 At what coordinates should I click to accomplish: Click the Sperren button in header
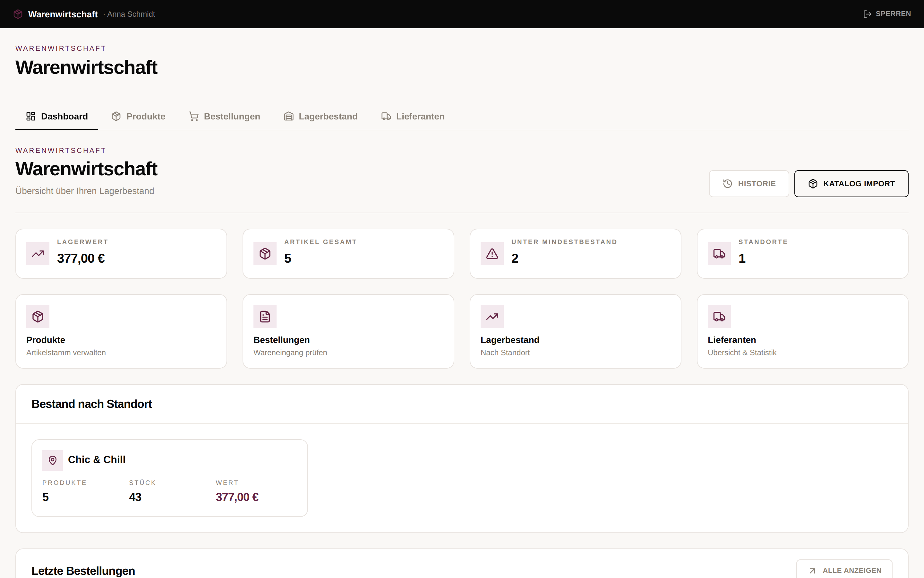(x=887, y=14)
